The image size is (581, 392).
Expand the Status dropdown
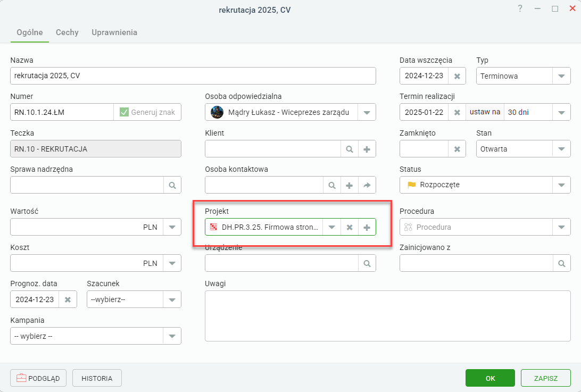click(x=561, y=185)
